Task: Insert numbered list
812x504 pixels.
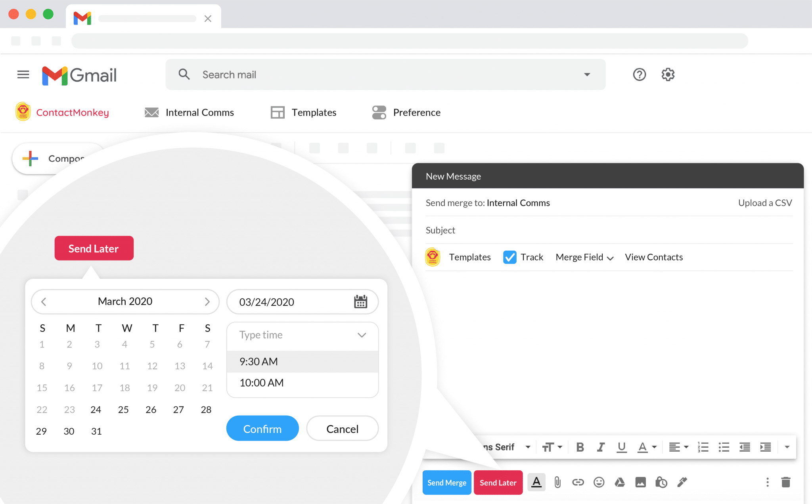Action: coord(703,447)
